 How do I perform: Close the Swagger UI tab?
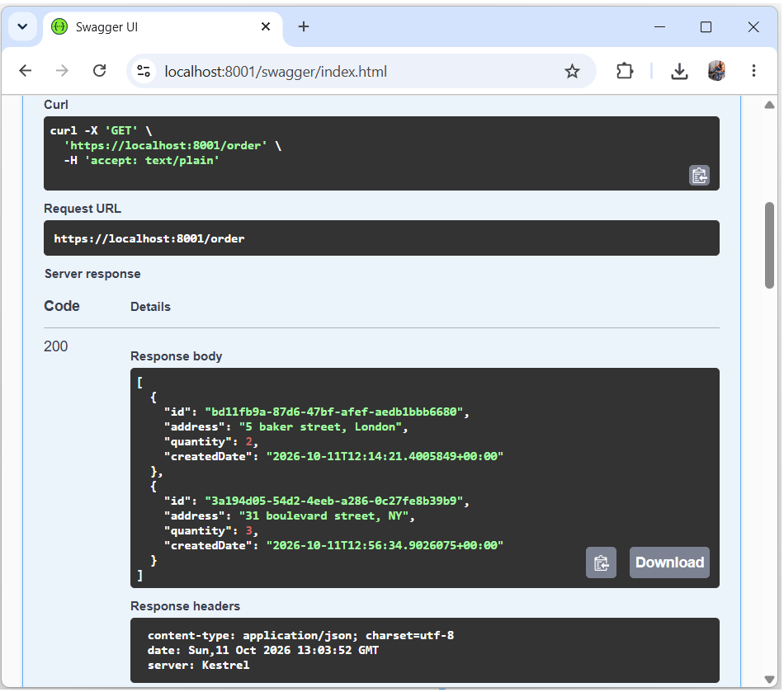tap(267, 26)
